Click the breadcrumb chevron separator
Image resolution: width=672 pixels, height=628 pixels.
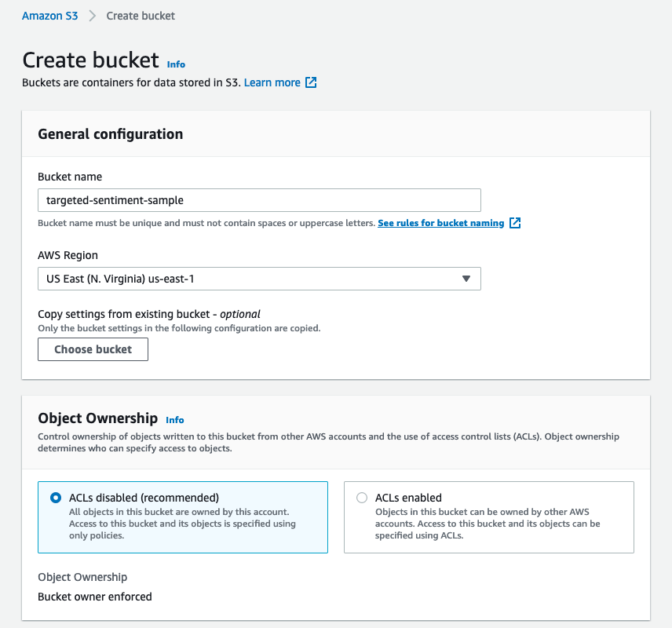[x=92, y=16]
